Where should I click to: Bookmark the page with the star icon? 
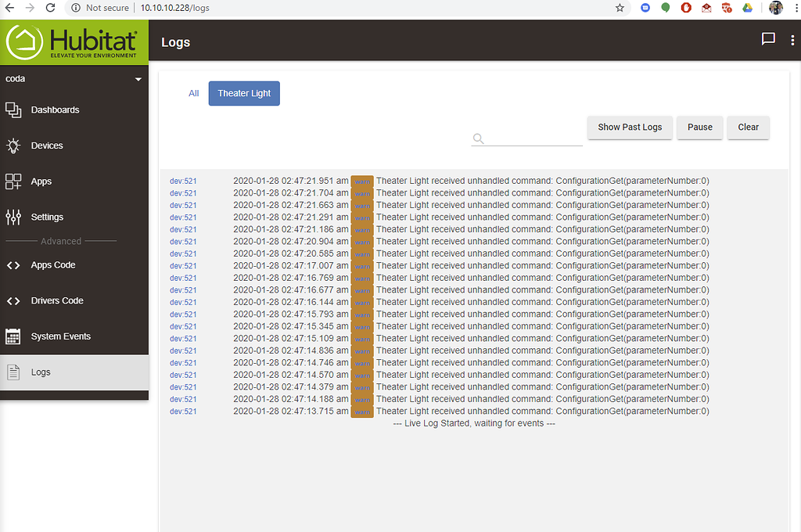pos(620,8)
